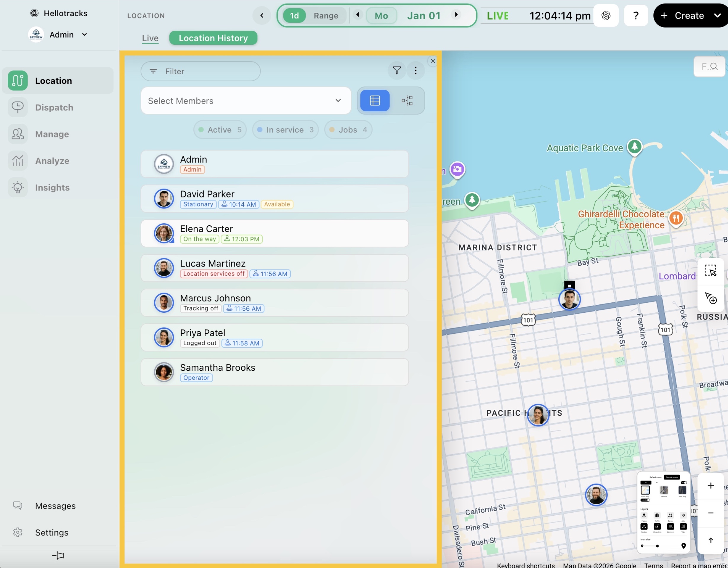728x568 pixels.
Task: Click the Filter text input field
Action: (x=200, y=71)
